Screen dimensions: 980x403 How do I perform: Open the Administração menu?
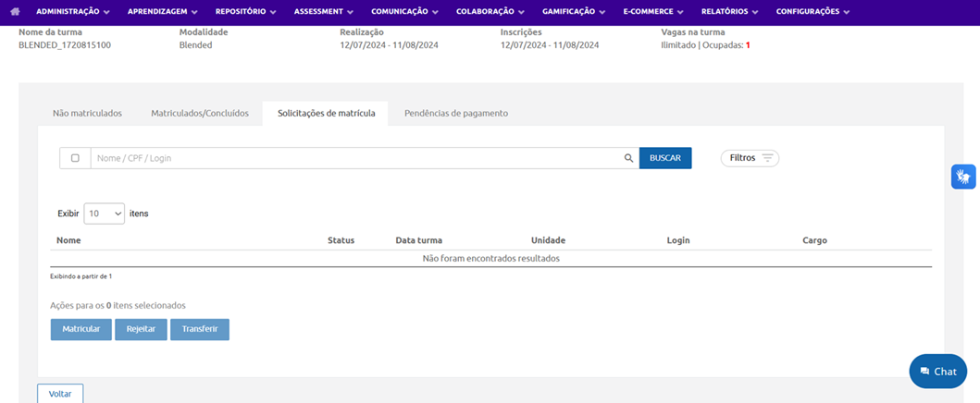[72, 11]
